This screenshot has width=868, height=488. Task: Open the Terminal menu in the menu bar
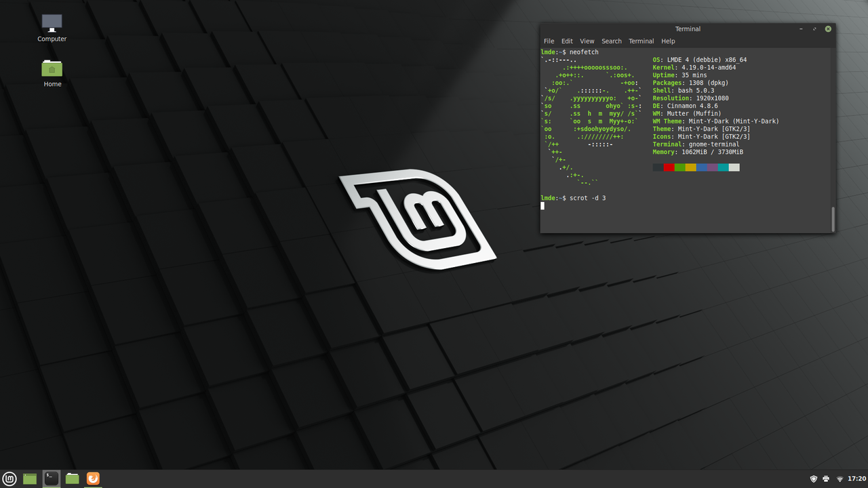click(641, 41)
